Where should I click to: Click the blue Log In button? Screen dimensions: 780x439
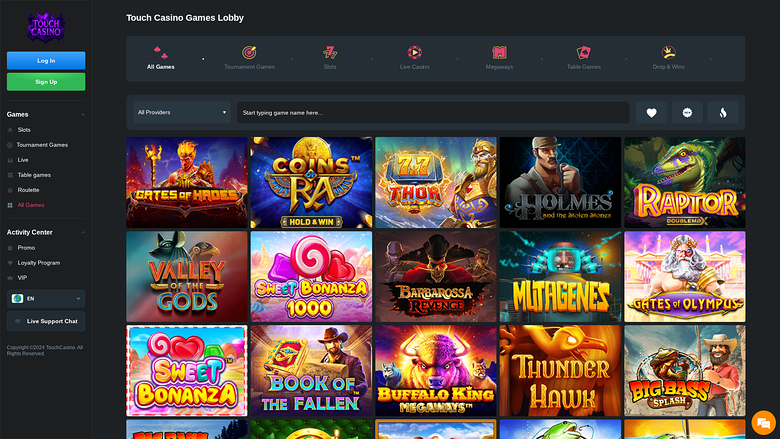(x=46, y=61)
